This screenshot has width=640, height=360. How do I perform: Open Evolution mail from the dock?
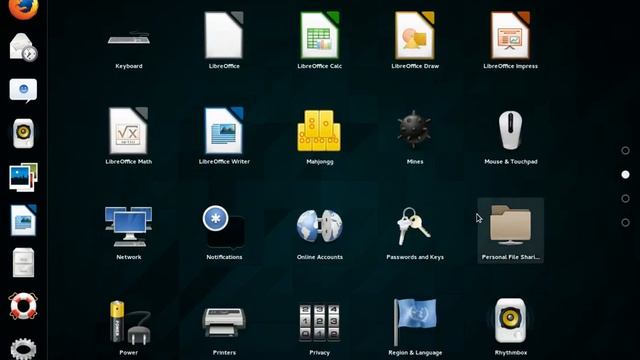coord(23,47)
